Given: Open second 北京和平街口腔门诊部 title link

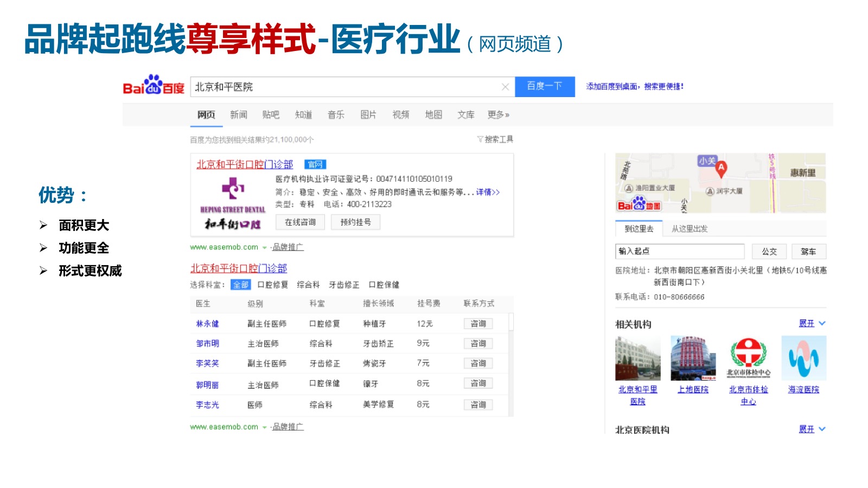Looking at the screenshot, I should 239,268.
